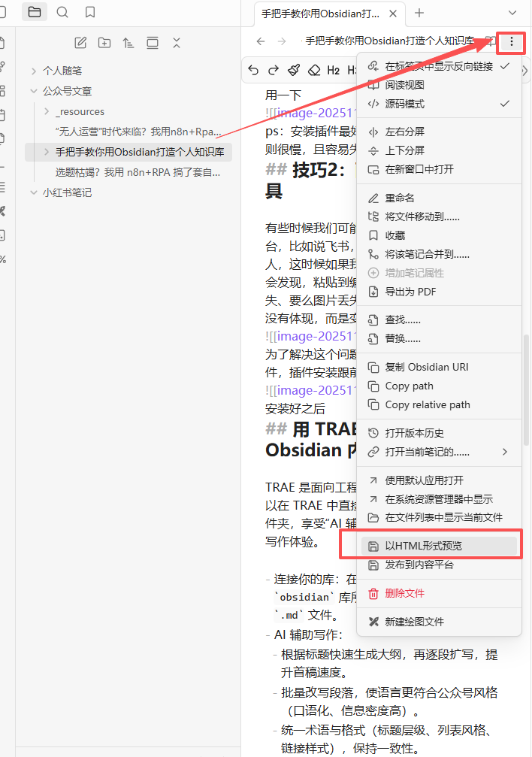This screenshot has width=532, height=757.
Task: Open the 选题枯竭 note in file tree
Action: [138, 172]
